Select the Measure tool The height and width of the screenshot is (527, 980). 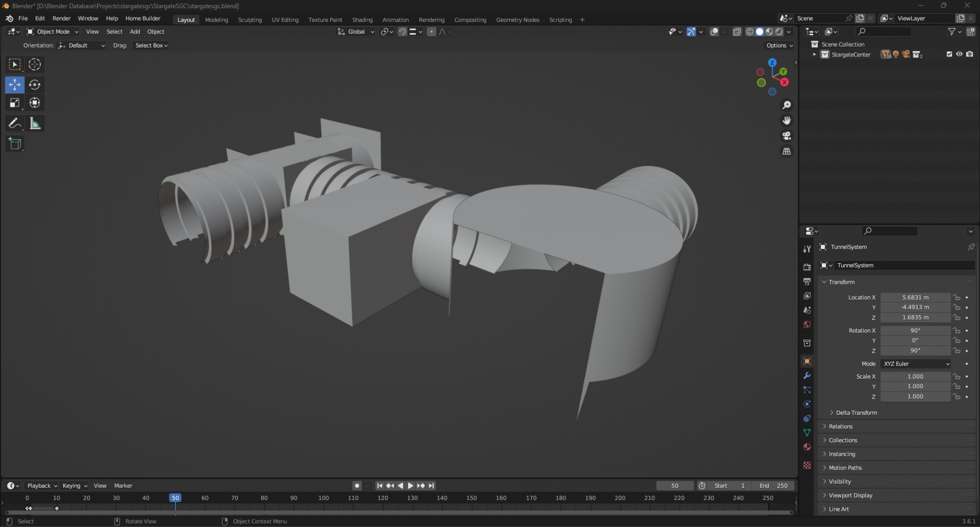click(x=34, y=124)
